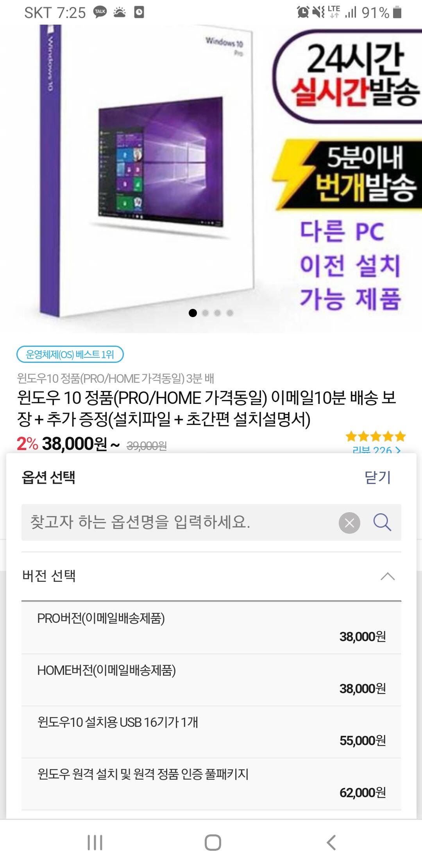Choose 윈도우10 설치용 USB 16기가 1개 option
The image size is (422, 868).
pyautogui.click(x=211, y=732)
